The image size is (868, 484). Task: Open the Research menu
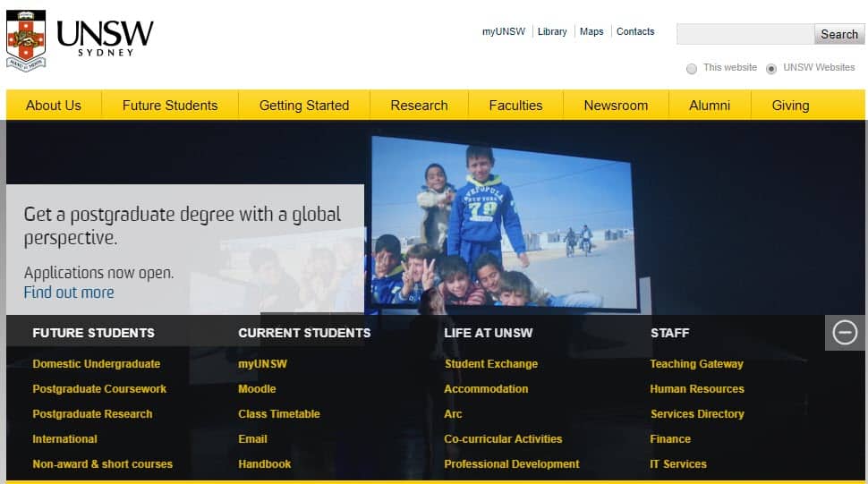tap(419, 105)
